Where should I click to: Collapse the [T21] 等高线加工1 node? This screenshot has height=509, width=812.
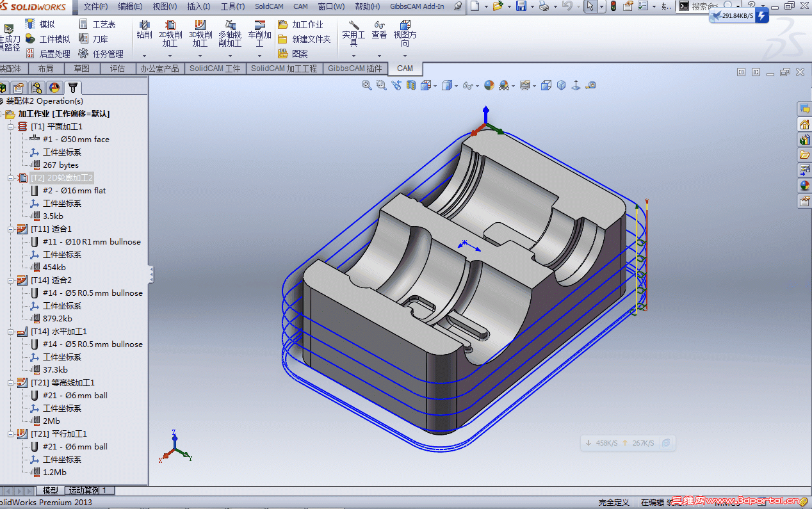click(10, 383)
